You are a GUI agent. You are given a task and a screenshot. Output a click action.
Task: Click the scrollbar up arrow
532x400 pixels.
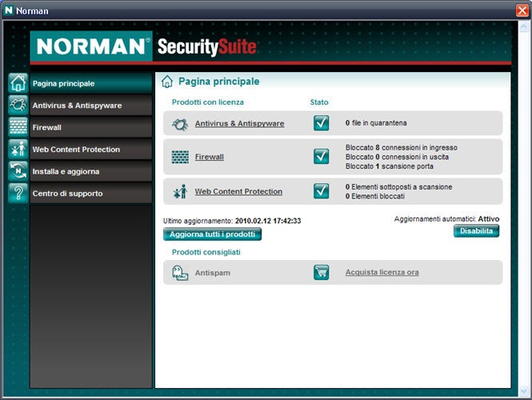coord(524,27)
